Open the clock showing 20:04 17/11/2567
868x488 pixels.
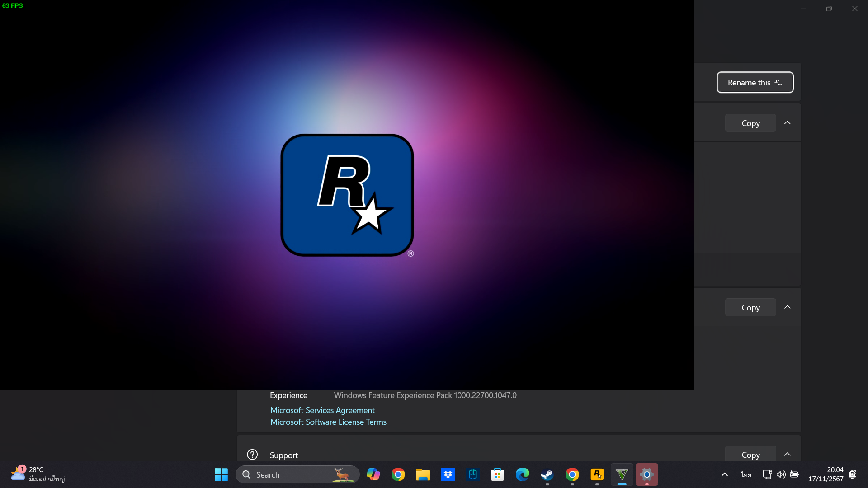point(826,474)
